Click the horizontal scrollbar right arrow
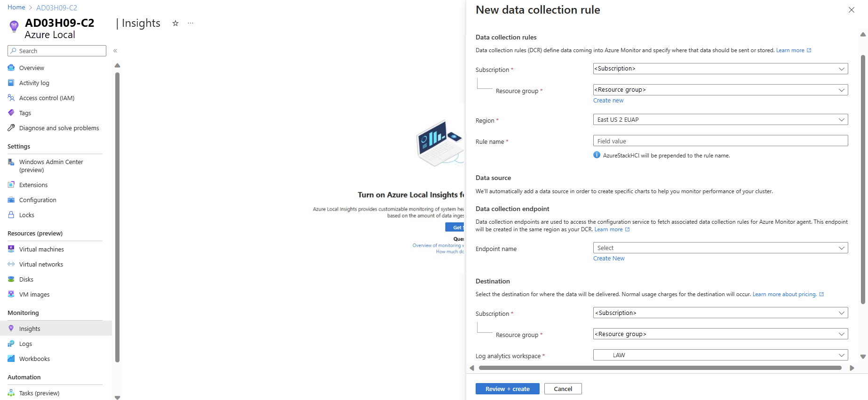 [852, 368]
